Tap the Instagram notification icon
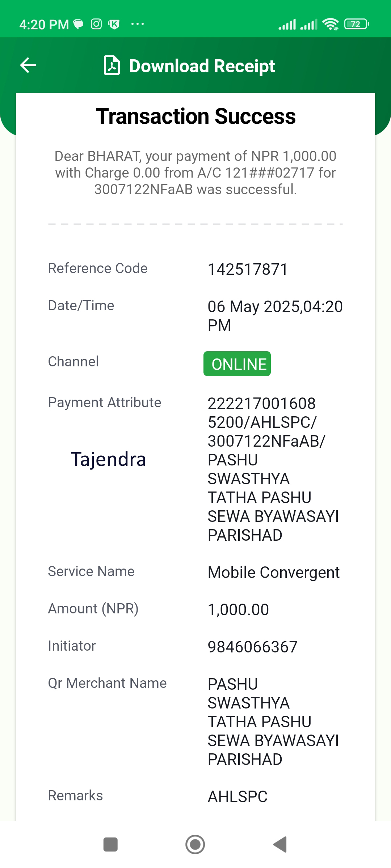The height and width of the screenshot is (868, 391). coord(96,24)
